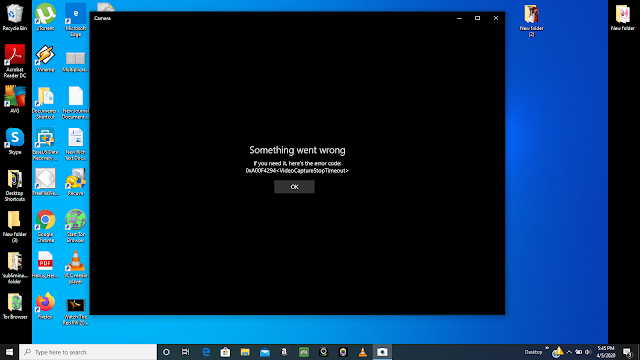Open the volume control in tray

coord(588,352)
